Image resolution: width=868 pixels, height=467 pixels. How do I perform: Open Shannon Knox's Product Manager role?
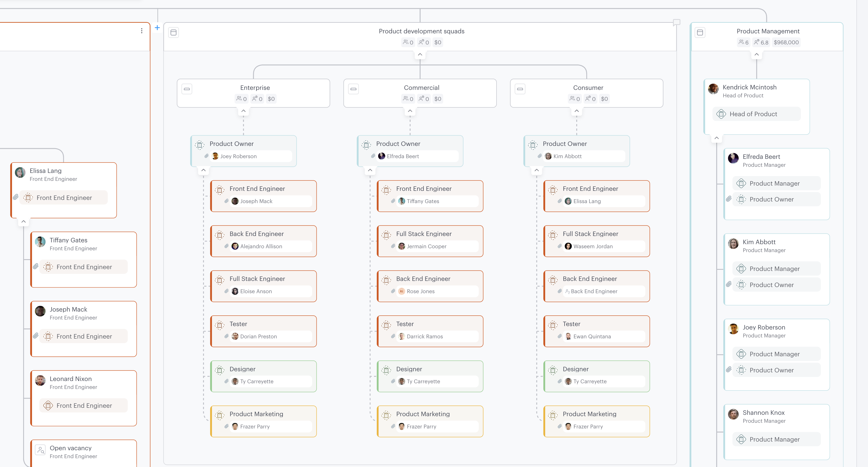tap(774, 439)
